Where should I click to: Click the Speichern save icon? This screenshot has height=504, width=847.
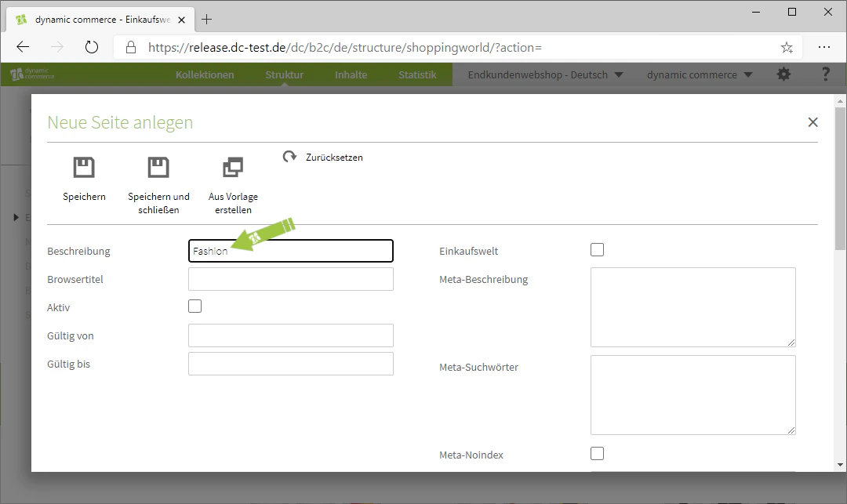[84, 167]
